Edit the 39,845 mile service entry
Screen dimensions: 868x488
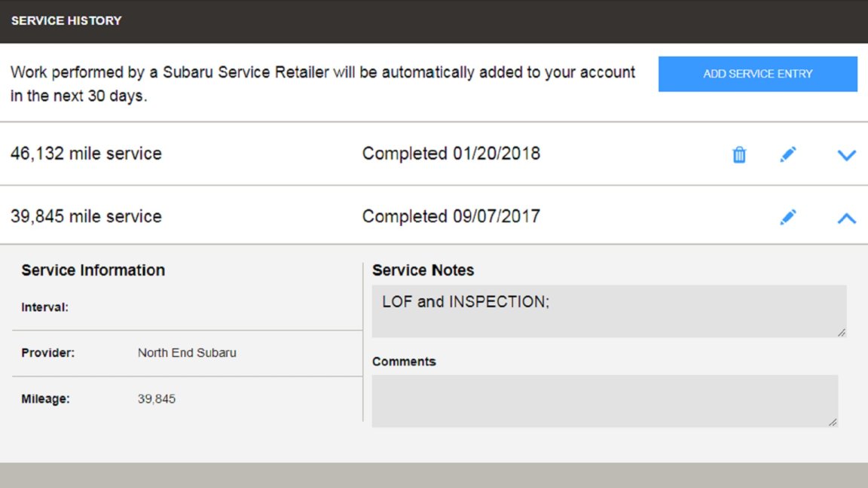[788, 217]
